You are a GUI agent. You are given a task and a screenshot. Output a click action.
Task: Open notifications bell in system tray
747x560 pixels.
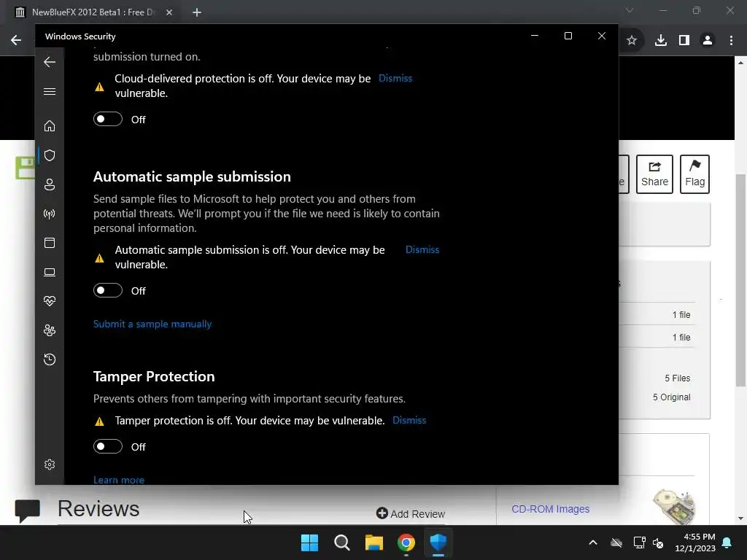pyautogui.click(x=727, y=542)
